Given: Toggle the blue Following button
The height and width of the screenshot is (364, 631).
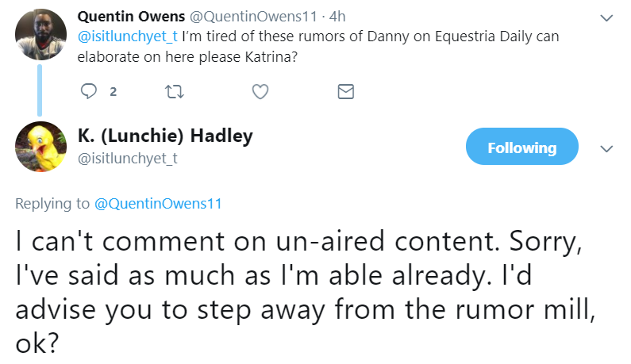Looking at the screenshot, I should (521, 148).
